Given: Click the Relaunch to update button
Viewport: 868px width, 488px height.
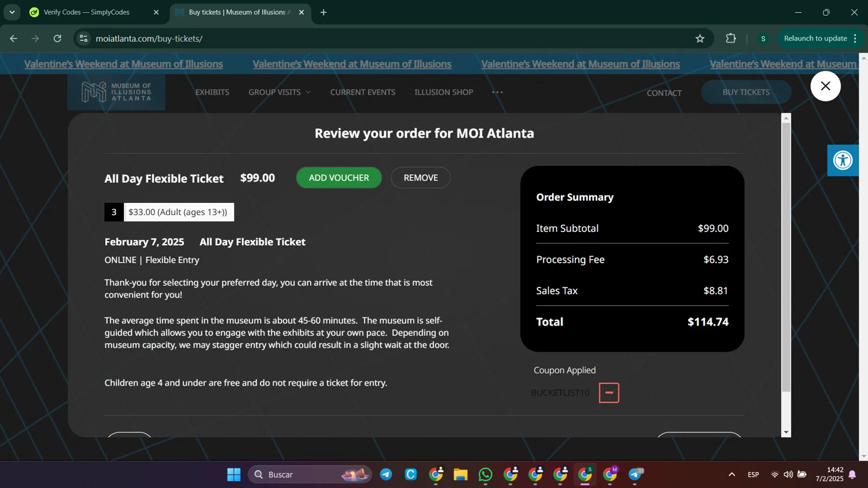Looking at the screenshot, I should coord(815,39).
